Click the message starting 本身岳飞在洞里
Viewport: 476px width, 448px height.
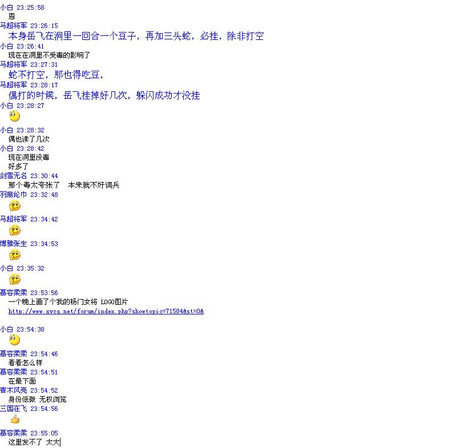(136, 36)
